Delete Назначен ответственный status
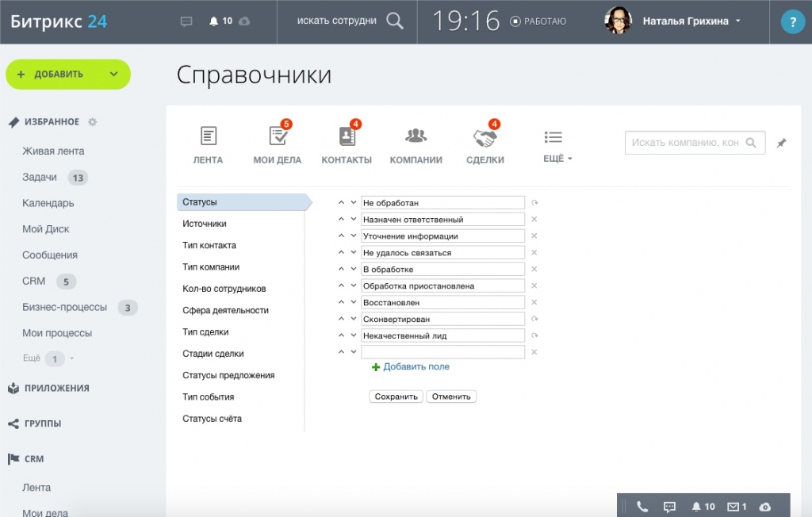812x517 pixels. [x=534, y=219]
